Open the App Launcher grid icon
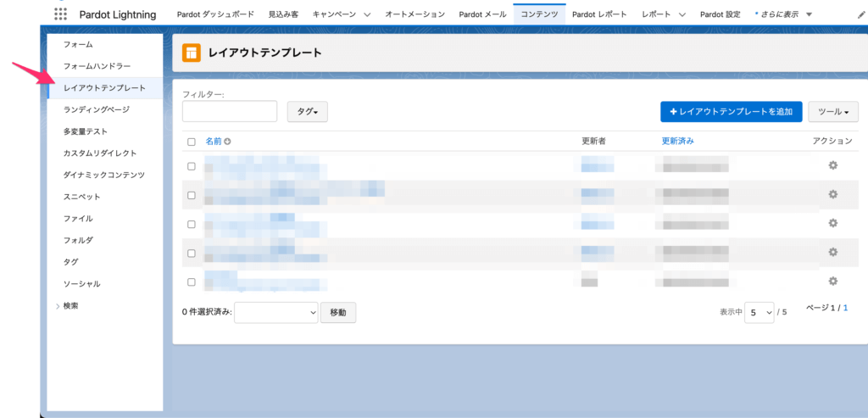Image resolution: width=868 pixels, height=418 pixels. tap(60, 14)
